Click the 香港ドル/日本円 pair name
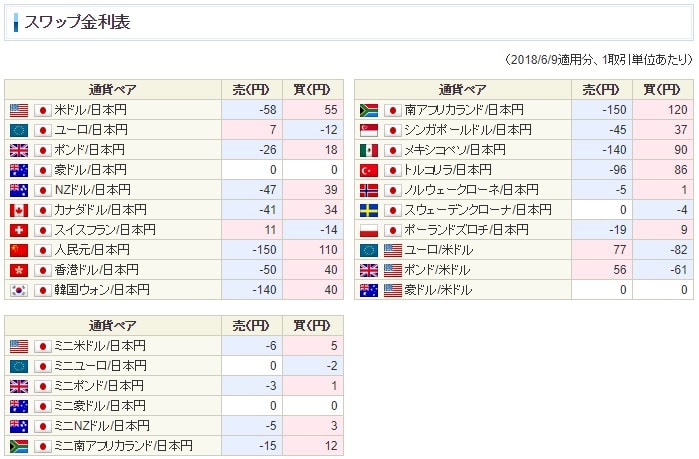 tap(97, 270)
